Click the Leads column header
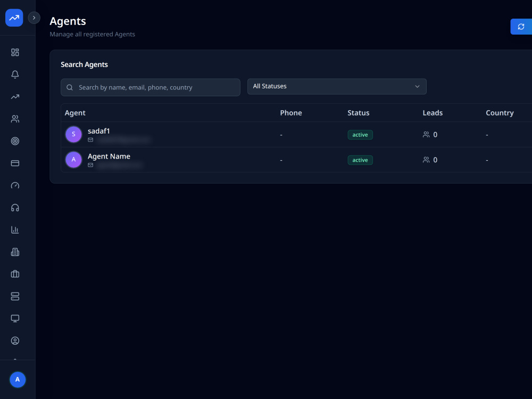This screenshot has width=532, height=399. 433,113
